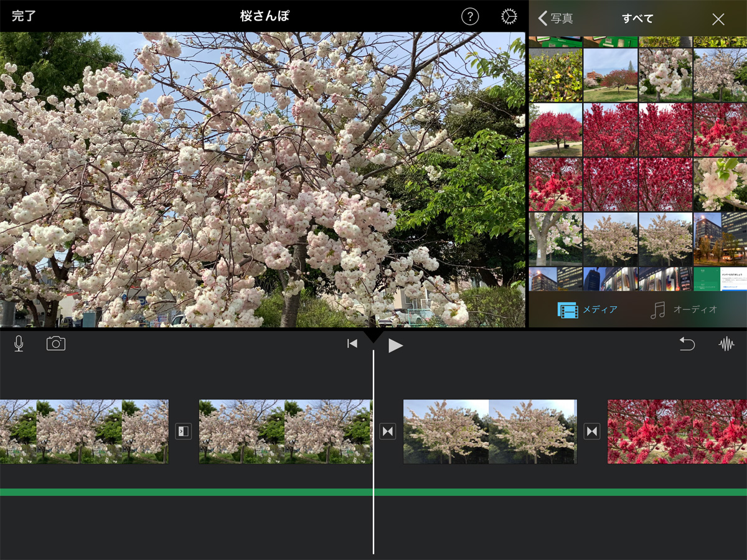This screenshot has height=560, width=747.
Task: Open the camera capture icon
Action: click(56, 343)
